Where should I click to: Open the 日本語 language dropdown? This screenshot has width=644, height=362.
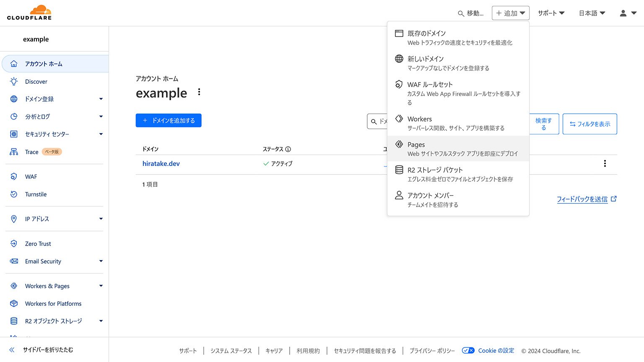(592, 13)
